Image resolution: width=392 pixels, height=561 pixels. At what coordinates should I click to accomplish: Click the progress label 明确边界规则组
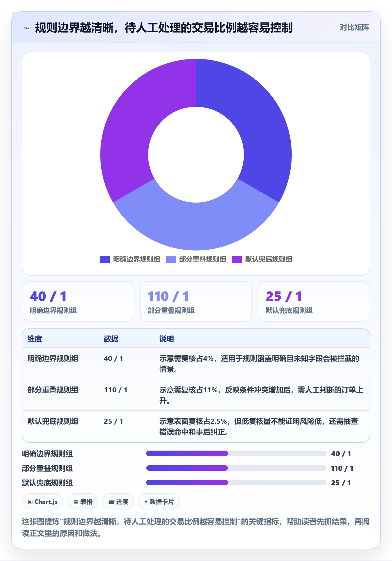[47, 454]
